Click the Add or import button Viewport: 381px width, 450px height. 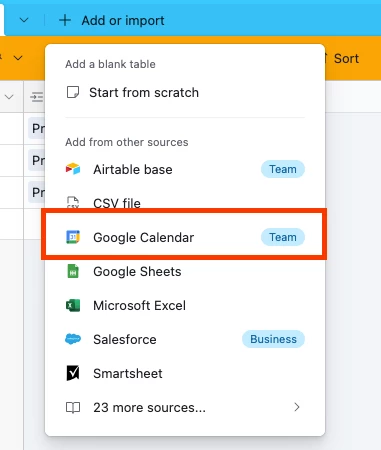[112, 20]
